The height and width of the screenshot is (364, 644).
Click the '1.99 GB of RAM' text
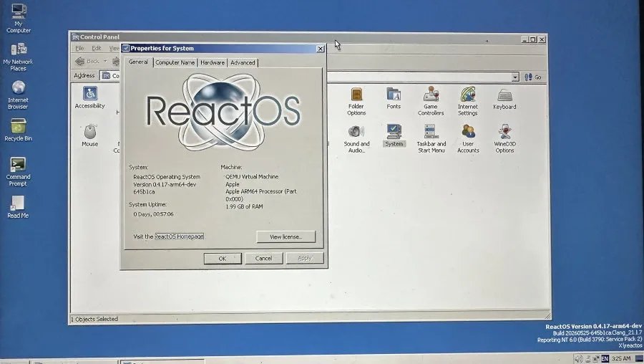tap(244, 206)
